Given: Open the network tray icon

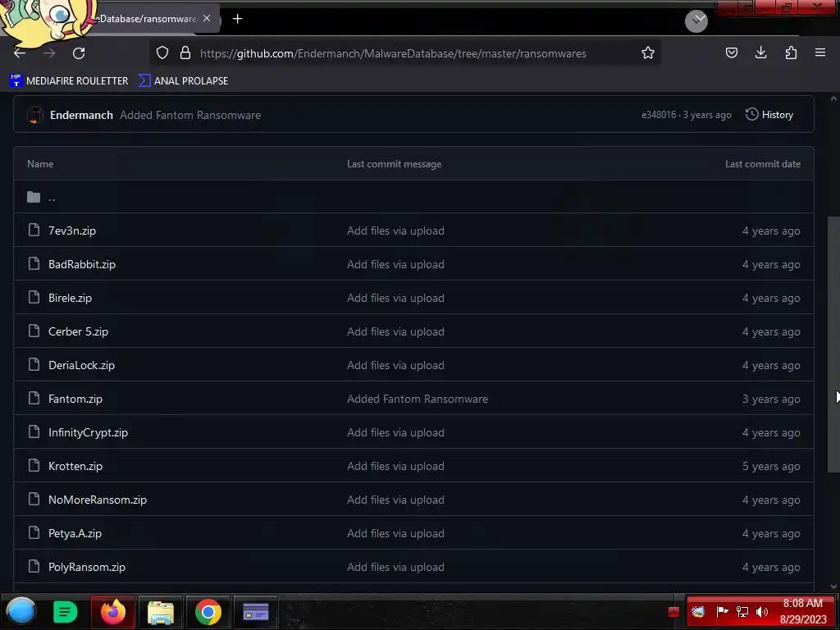Looking at the screenshot, I should tap(742, 612).
